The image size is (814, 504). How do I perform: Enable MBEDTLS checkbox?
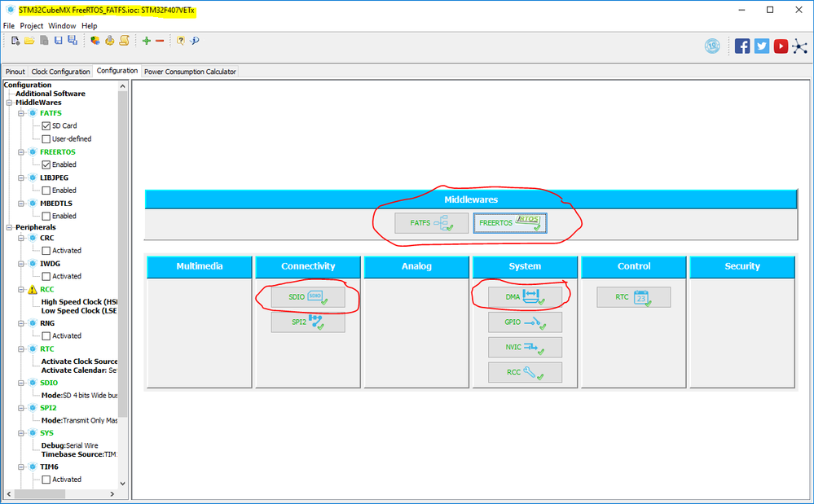(x=46, y=217)
